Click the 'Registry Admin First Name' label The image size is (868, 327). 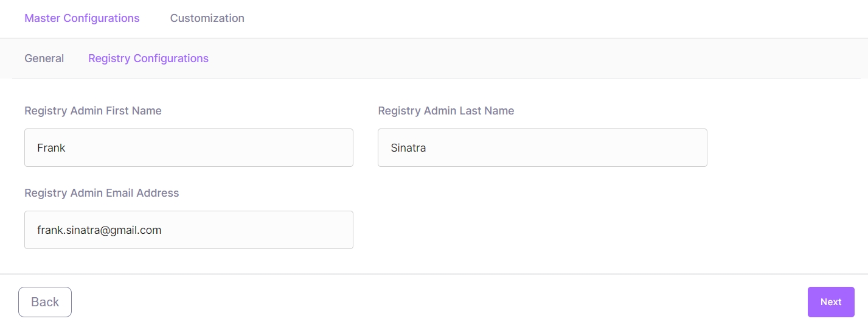pyautogui.click(x=93, y=111)
